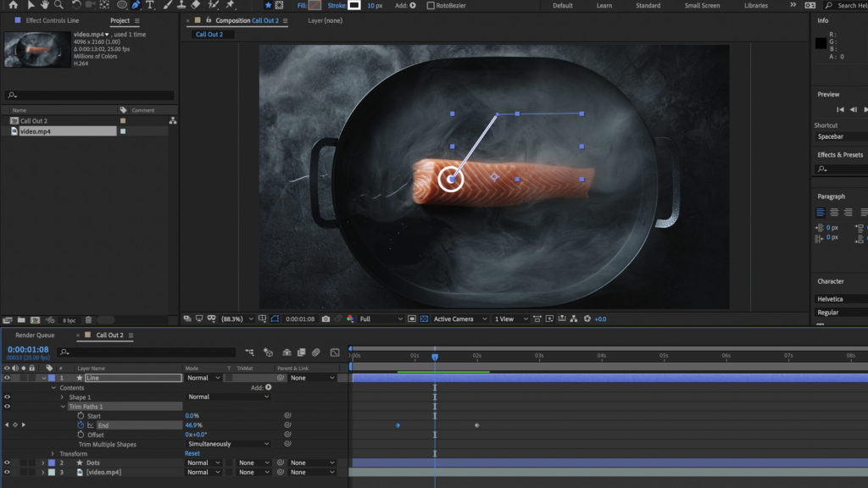Hide the Dots layer with eye icon
Screen dimensions: 868x488
click(x=8, y=463)
